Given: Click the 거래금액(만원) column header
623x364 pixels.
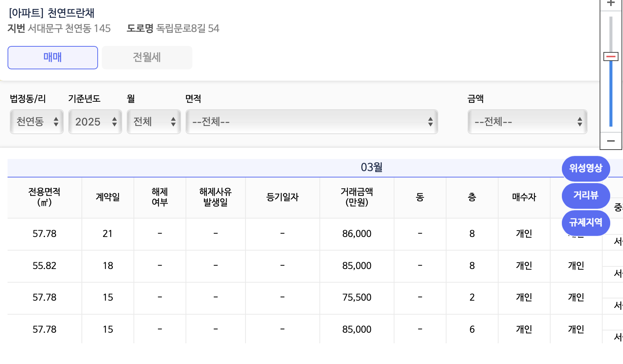Looking at the screenshot, I should (x=357, y=197).
